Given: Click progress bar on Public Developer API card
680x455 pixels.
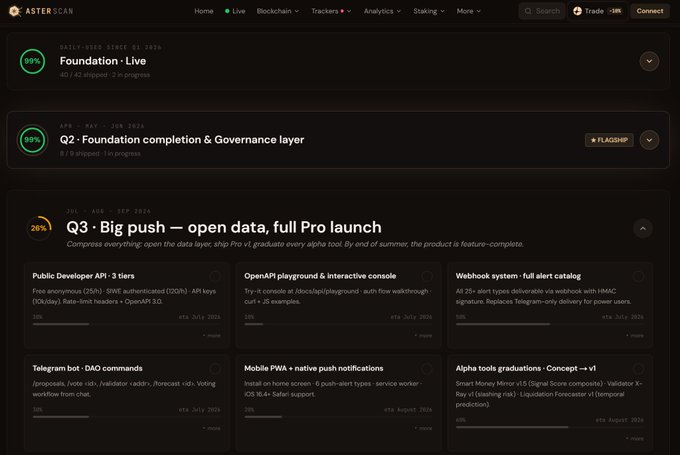Looking at the screenshot, I should 127,324.
